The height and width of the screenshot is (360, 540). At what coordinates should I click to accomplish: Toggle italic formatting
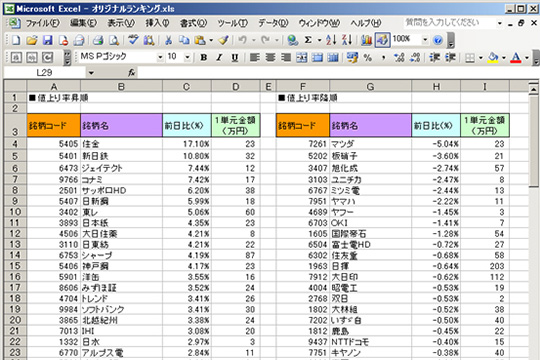pos(219,58)
